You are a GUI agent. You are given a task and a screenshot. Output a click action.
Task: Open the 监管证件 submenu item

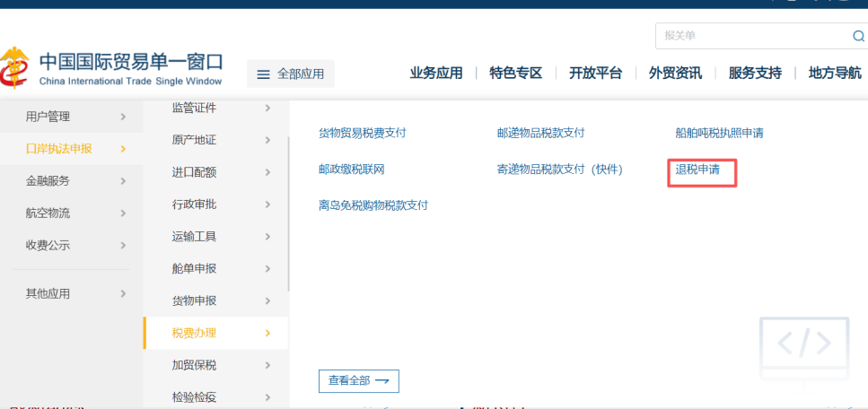(216, 109)
